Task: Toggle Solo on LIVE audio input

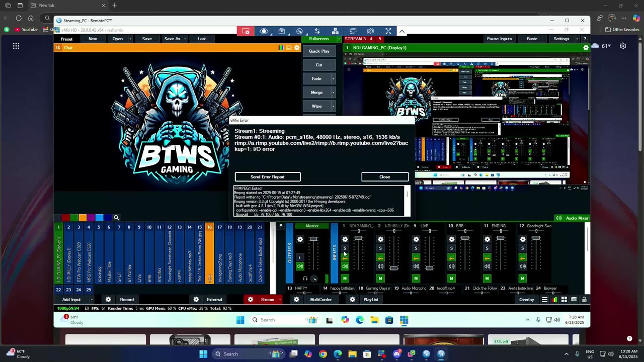Action: click(416, 248)
